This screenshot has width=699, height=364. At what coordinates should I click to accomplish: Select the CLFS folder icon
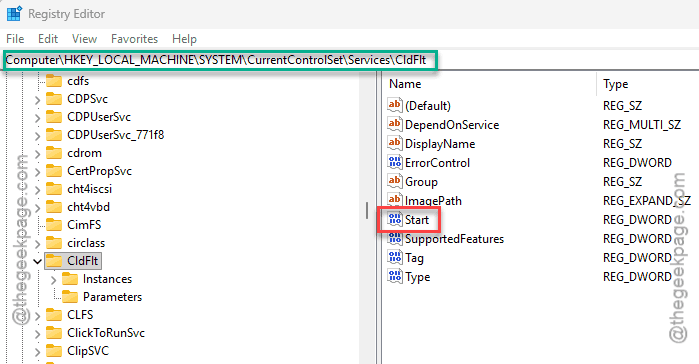click(54, 315)
